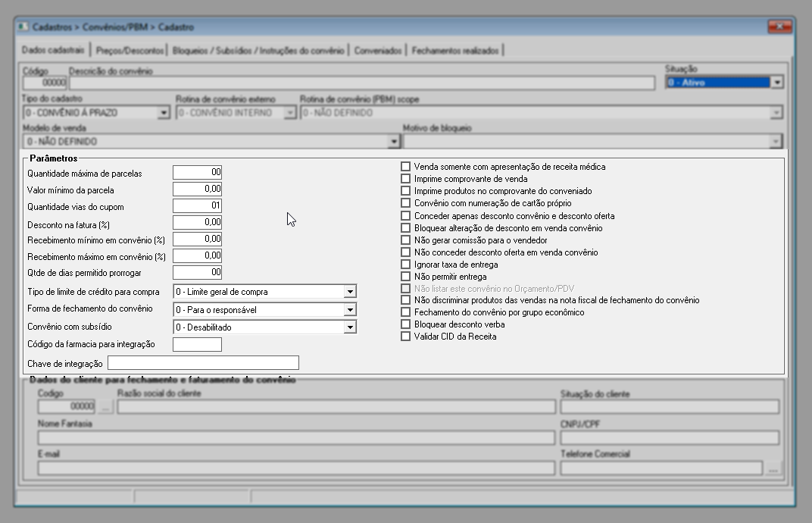812x523 pixels.
Task: Check Fechamento do convênio por grupo econômico
Action: click(405, 312)
